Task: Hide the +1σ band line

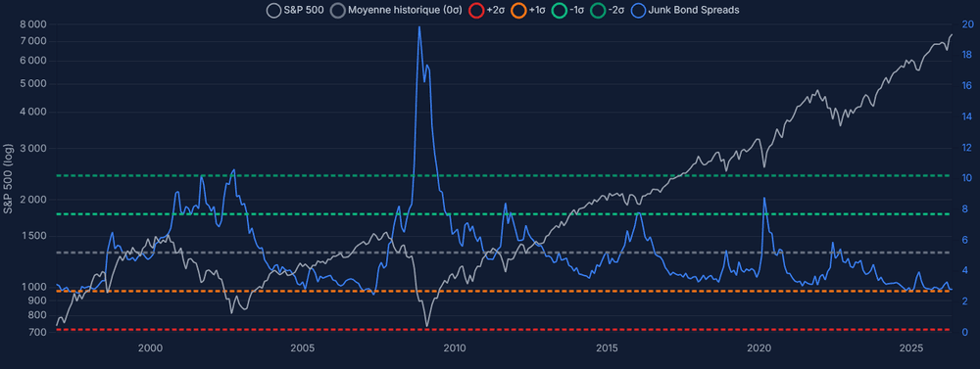Action: click(529, 10)
